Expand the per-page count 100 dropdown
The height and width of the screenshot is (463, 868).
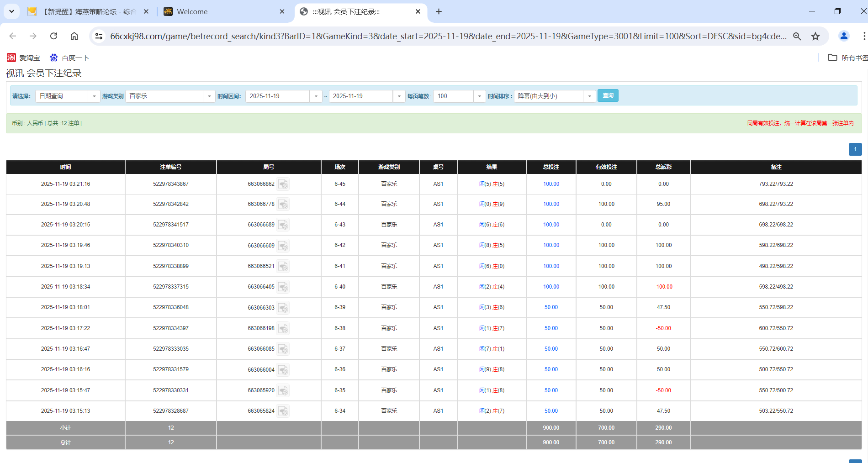(x=479, y=96)
